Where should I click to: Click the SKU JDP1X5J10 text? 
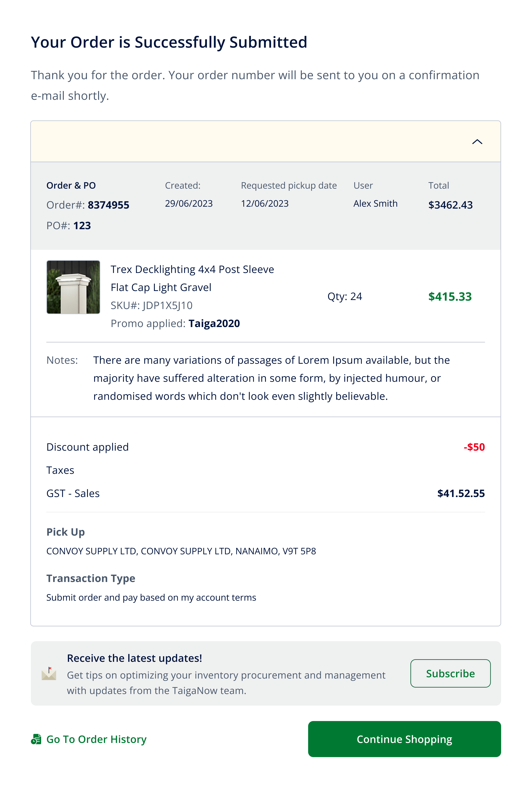point(151,306)
